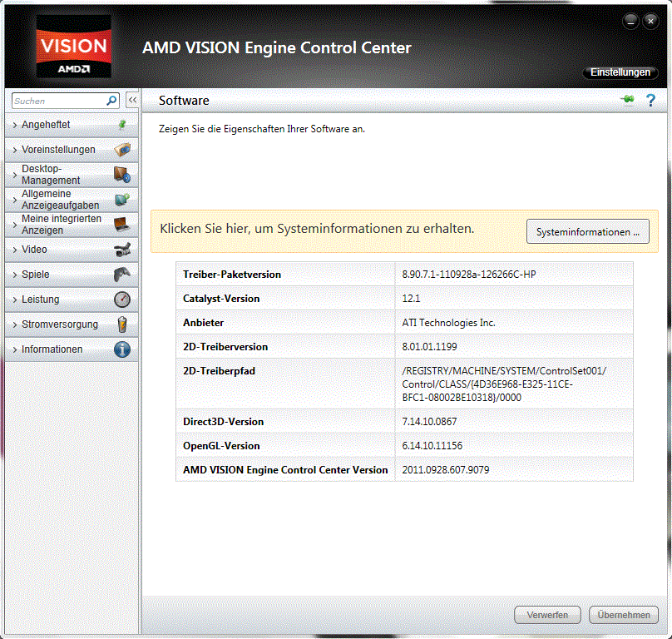Select OpenGL-Version value 6.14.10.11156
The width and height of the screenshot is (672, 639).
point(432,446)
